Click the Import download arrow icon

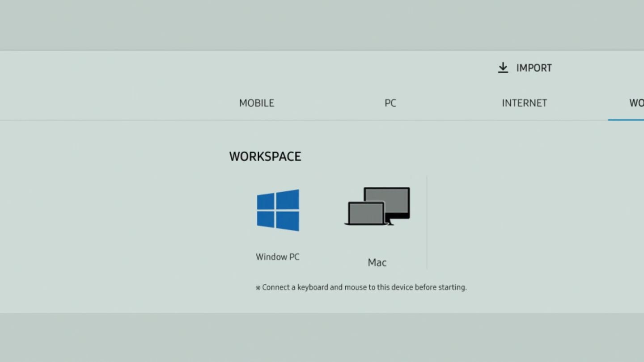503,67
